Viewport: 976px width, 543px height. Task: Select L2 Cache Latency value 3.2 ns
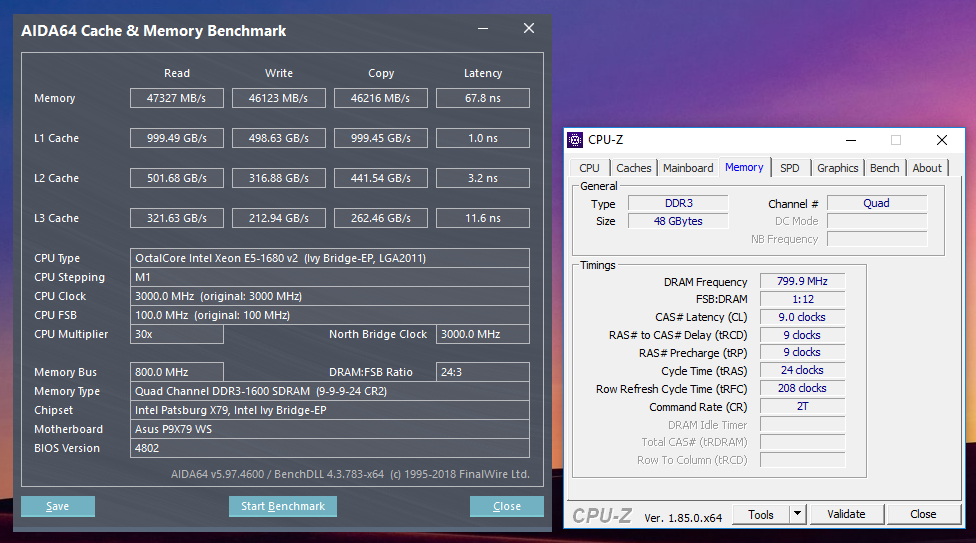[x=483, y=178]
